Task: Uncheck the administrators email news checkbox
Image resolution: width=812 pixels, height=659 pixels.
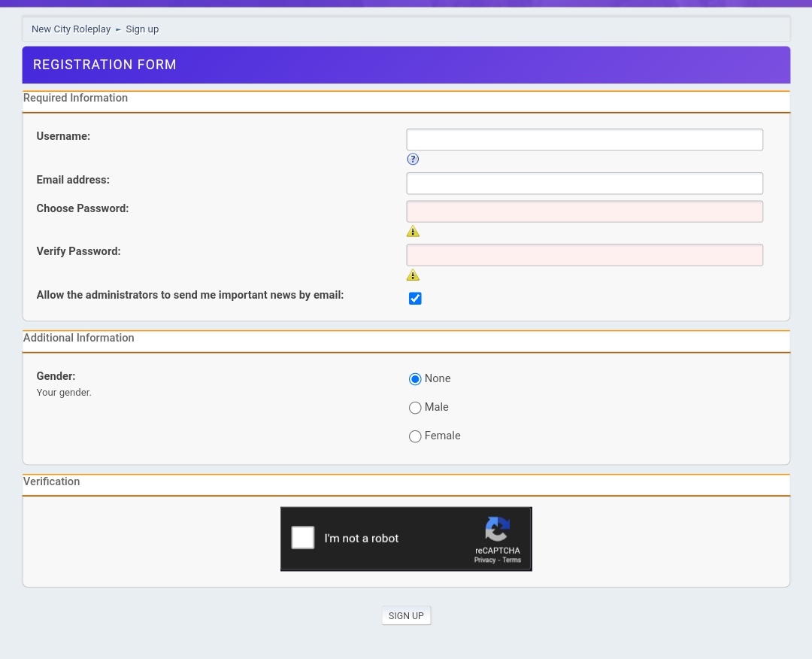Action: click(415, 299)
